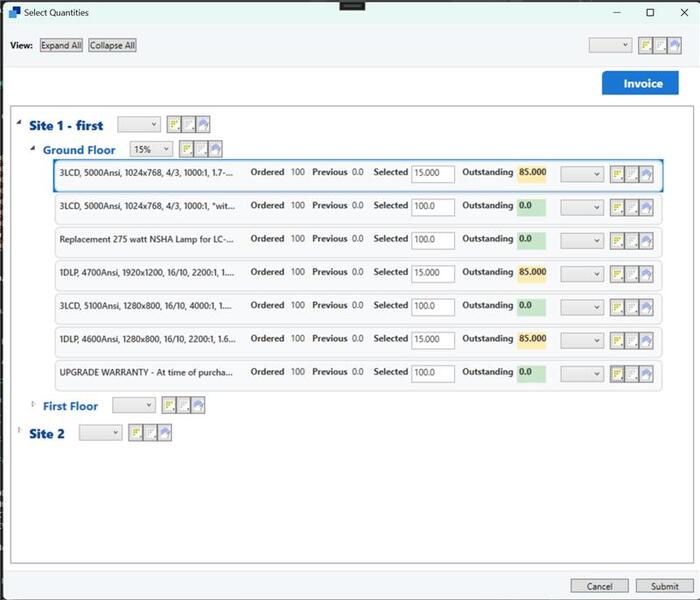The width and height of the screenshot is (700, 600).
Task: Click the Expand All button
Action: pos(61,45)
